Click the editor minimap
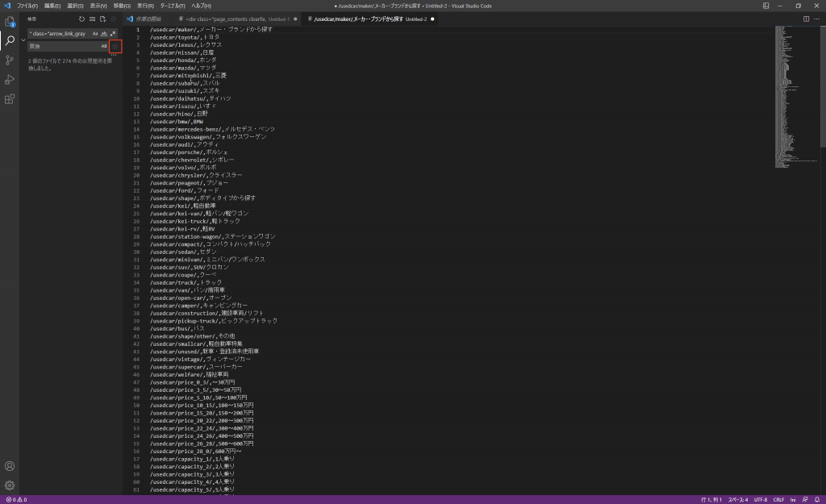Screen dimensions: 826x504 tap(797, 98)
